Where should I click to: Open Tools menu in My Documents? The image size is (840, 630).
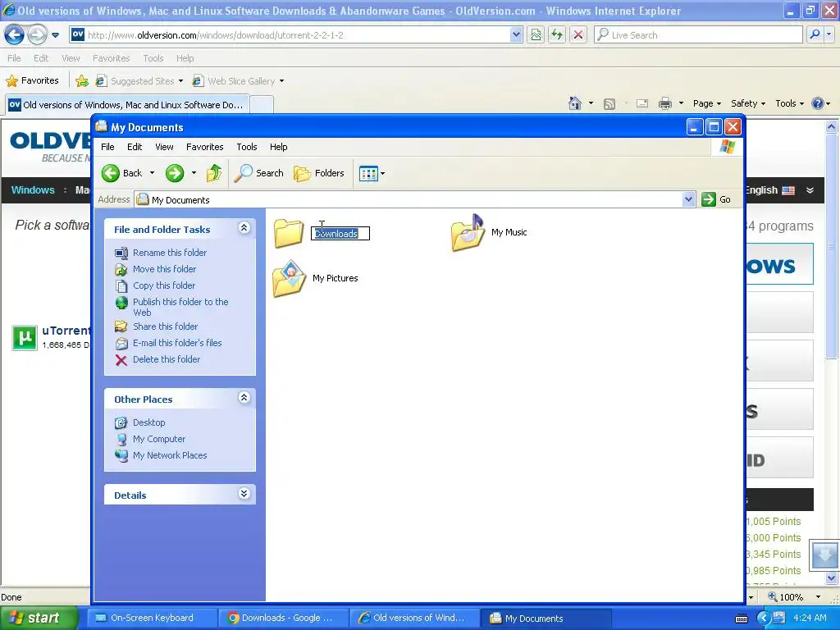(x=246, y=147)
